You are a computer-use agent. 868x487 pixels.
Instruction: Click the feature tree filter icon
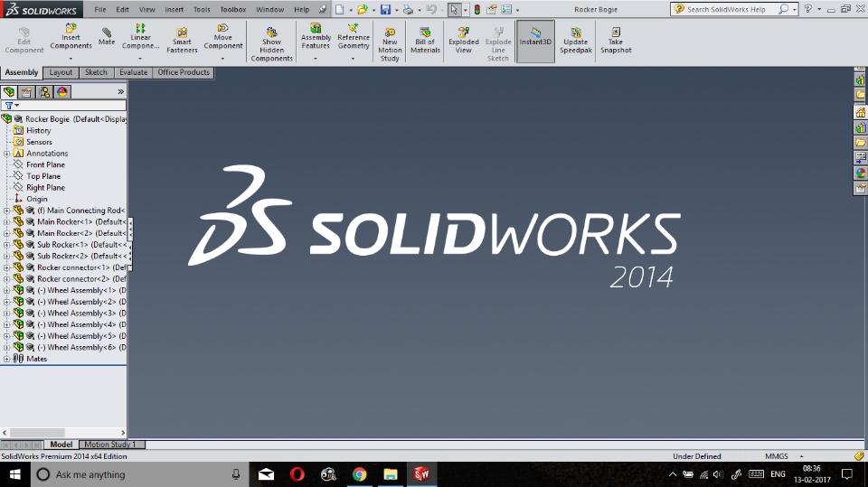click(9, 105)
